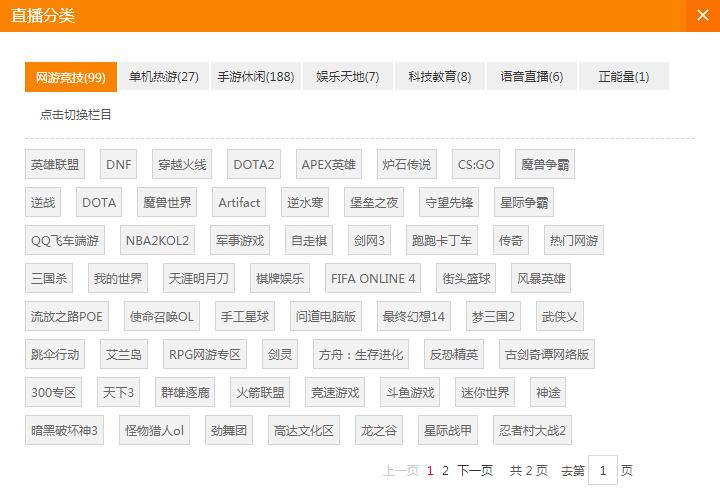Choose 方舟：生存进化 category
Image resolution: width=720 pixels, height=502 pixels.
pyautogui.click(x=361, y=354)
